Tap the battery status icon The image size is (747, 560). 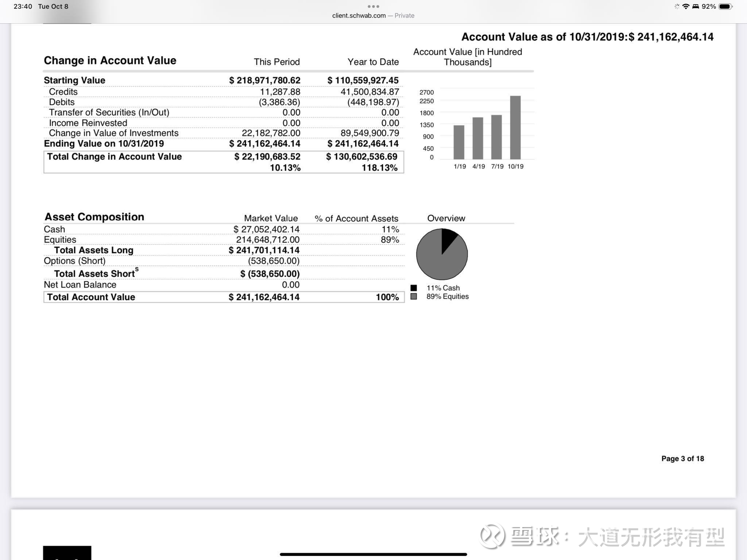[725, 6]
